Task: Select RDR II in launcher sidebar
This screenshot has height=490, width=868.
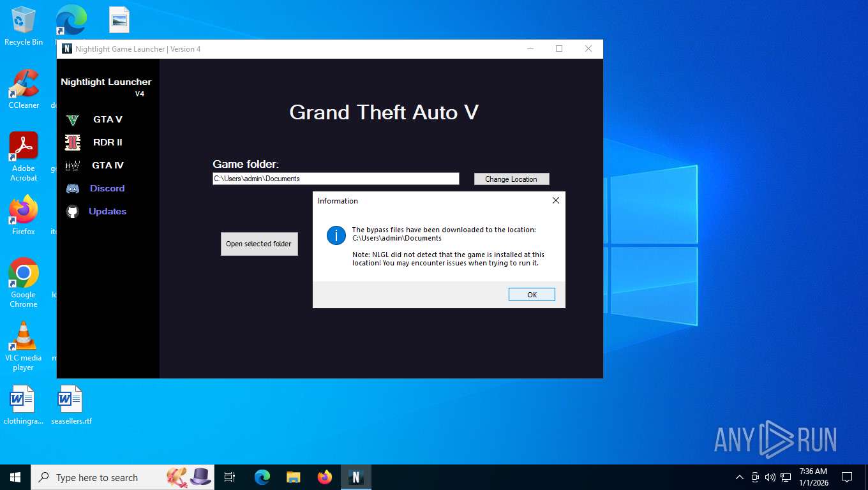Action: click(x=107, y=142)
